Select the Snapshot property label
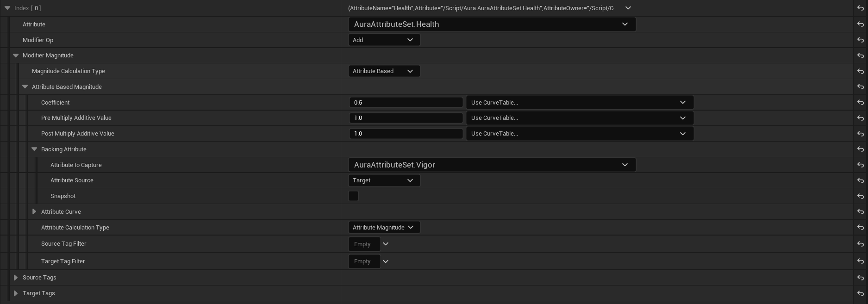The image size is (868, 304). click(x=63, y=196)
